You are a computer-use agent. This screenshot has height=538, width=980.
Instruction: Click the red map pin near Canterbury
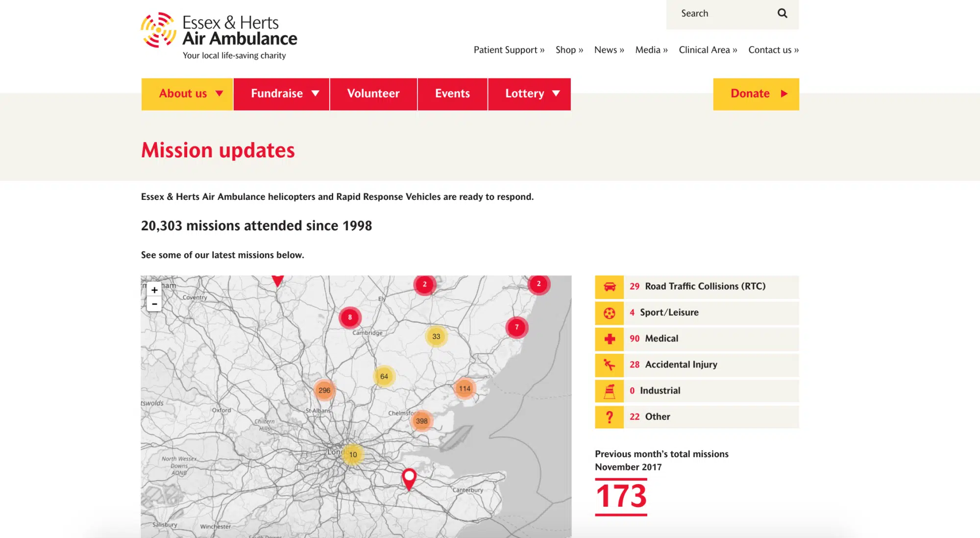409,478
